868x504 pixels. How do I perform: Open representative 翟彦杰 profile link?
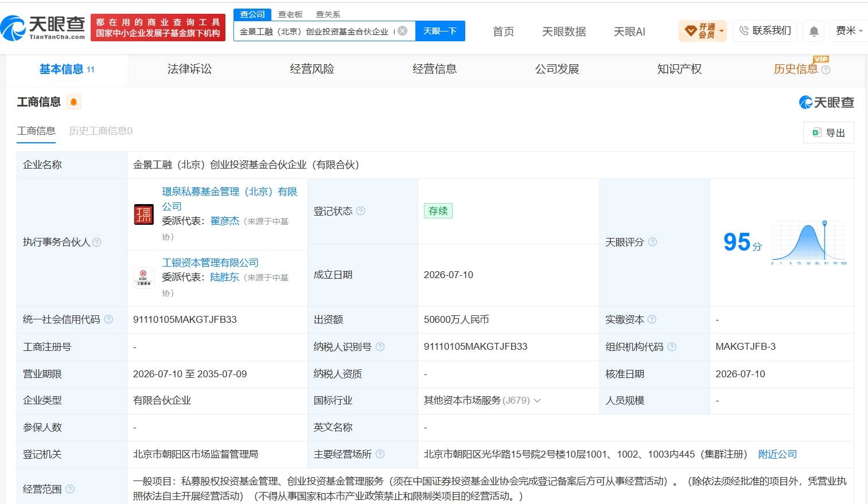coord(225,221)
